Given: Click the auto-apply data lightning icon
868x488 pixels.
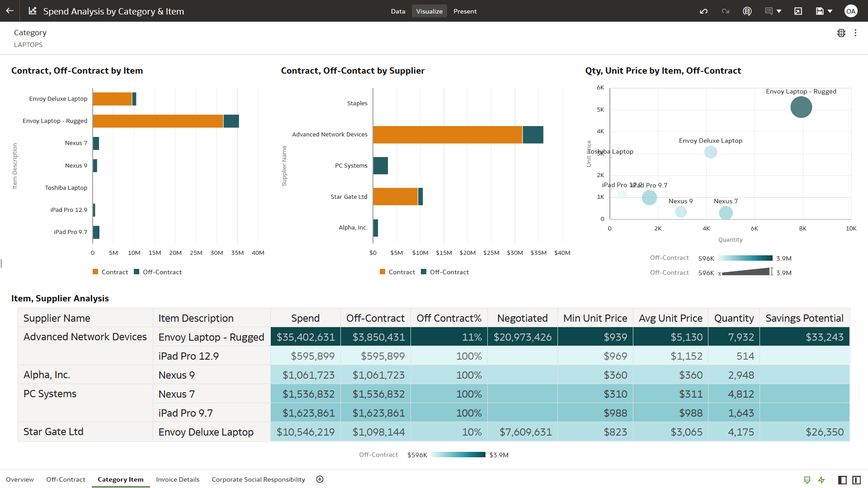Looking at the screenshot, I should 821,480.
